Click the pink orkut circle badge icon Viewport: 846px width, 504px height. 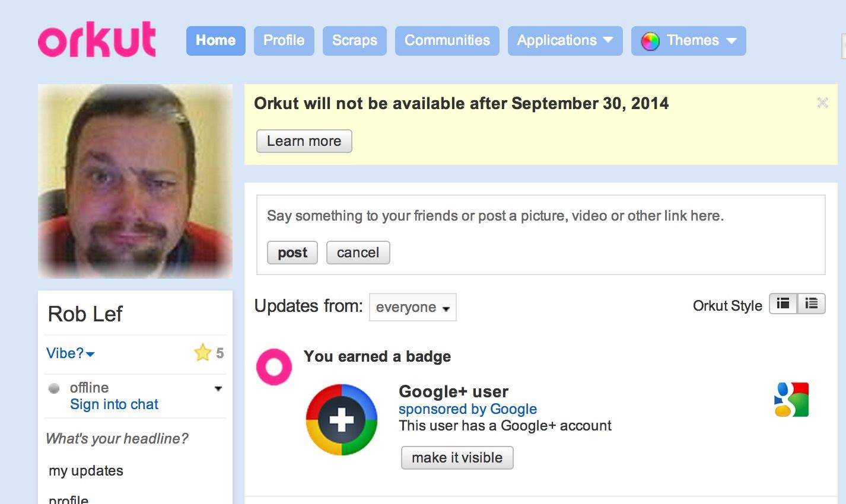[274, 366]
